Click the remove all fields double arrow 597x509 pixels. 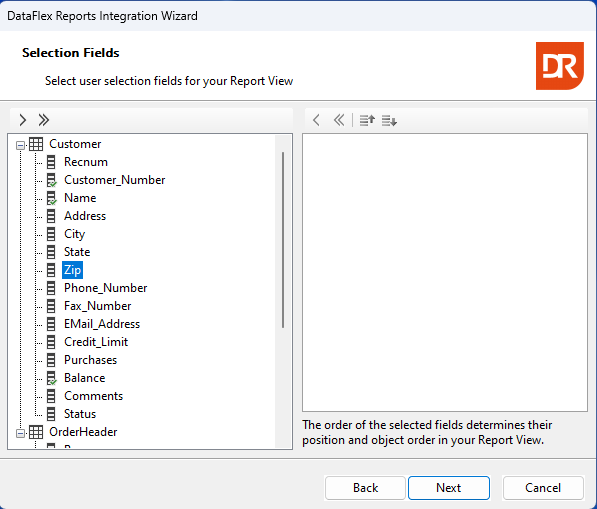coord(338,120)
